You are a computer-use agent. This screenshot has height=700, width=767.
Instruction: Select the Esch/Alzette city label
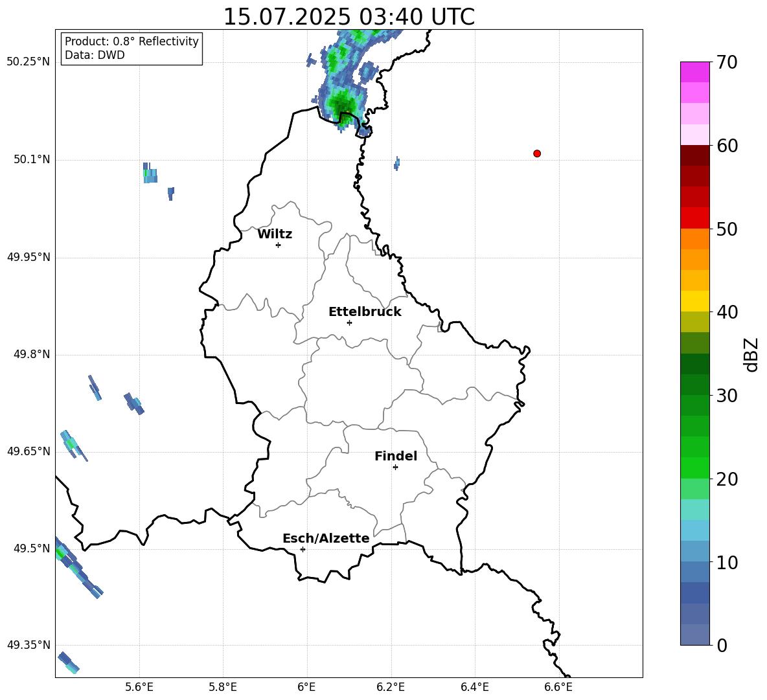[326, 538]
